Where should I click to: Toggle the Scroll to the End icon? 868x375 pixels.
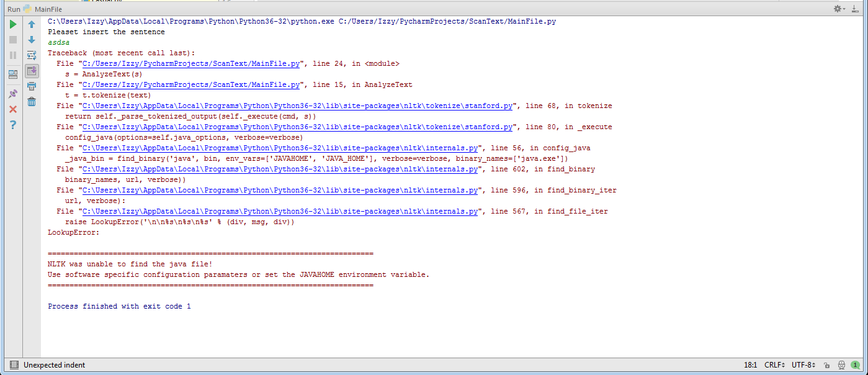tap(32, 71)
